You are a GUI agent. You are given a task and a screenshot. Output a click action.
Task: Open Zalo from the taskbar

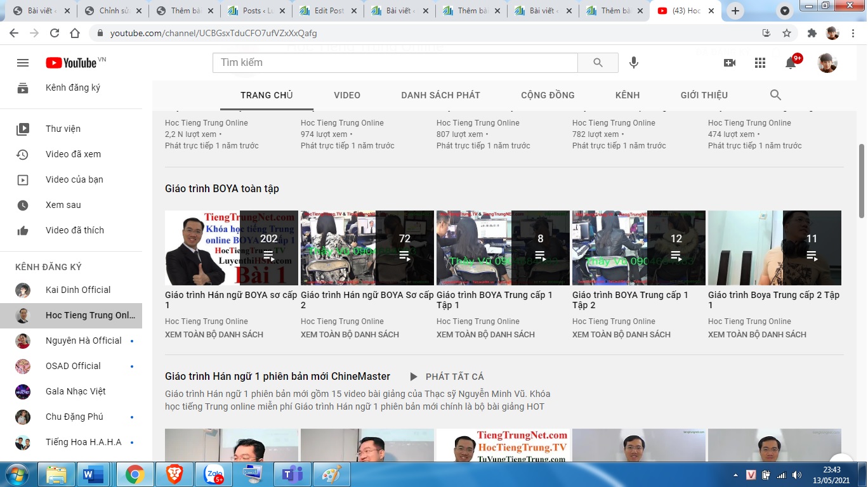pyautogui.click(x=214, y=474)
